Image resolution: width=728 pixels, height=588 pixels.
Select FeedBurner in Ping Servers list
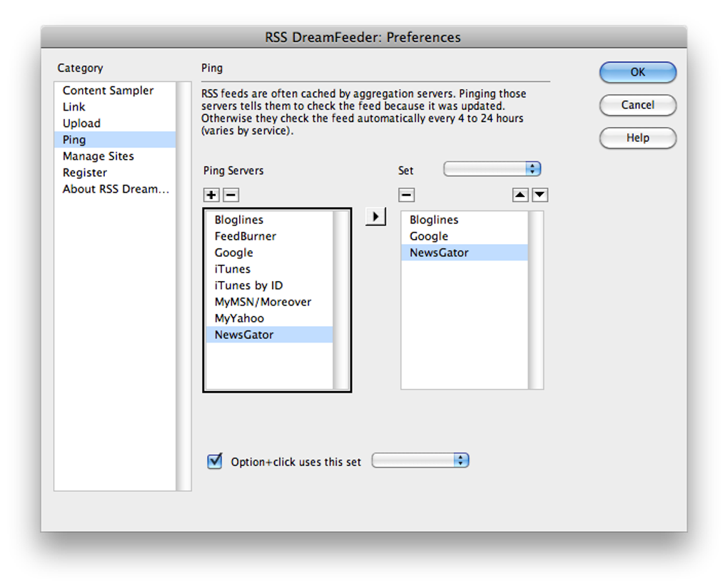click(269, 236)
